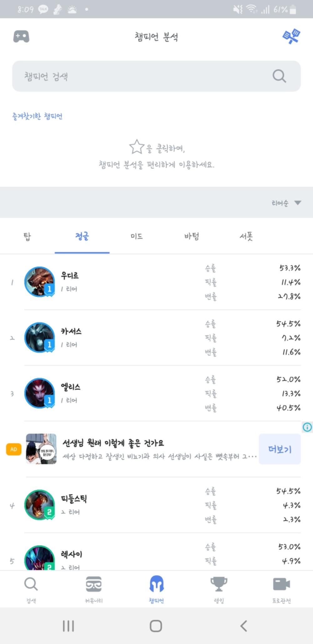Switch to the 탑 lane tab
313x644 pixels.
pyautogui.click(x=27, y=236)
